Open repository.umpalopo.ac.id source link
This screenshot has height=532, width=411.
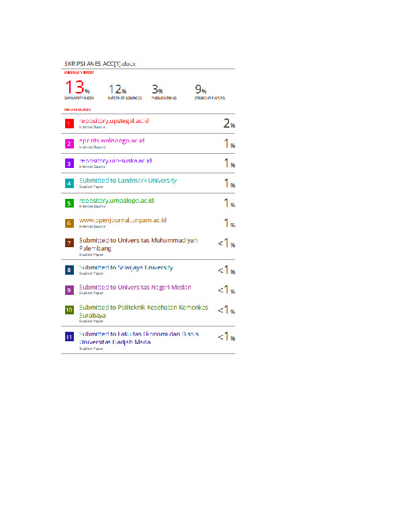tap(116, 201)
